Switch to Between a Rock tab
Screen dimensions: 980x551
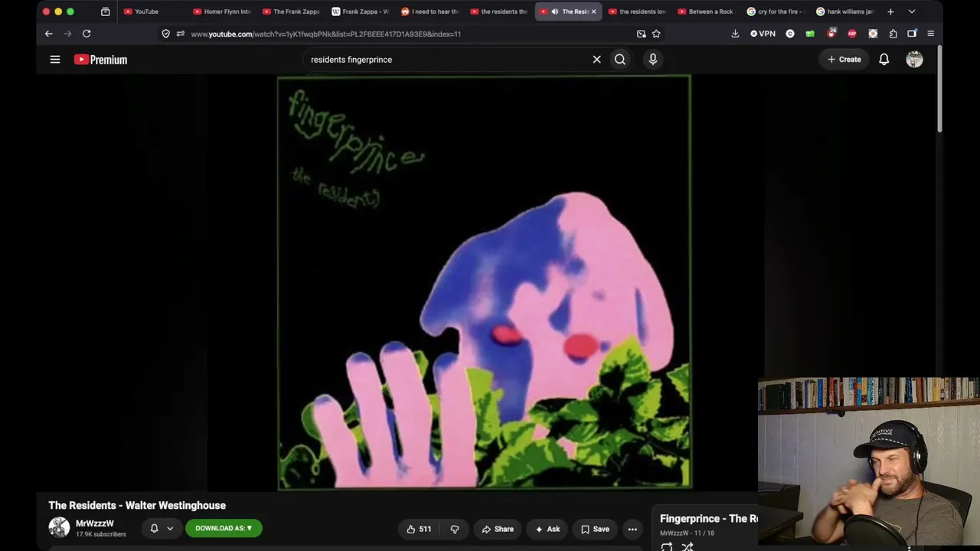click(x=706, y=11)
